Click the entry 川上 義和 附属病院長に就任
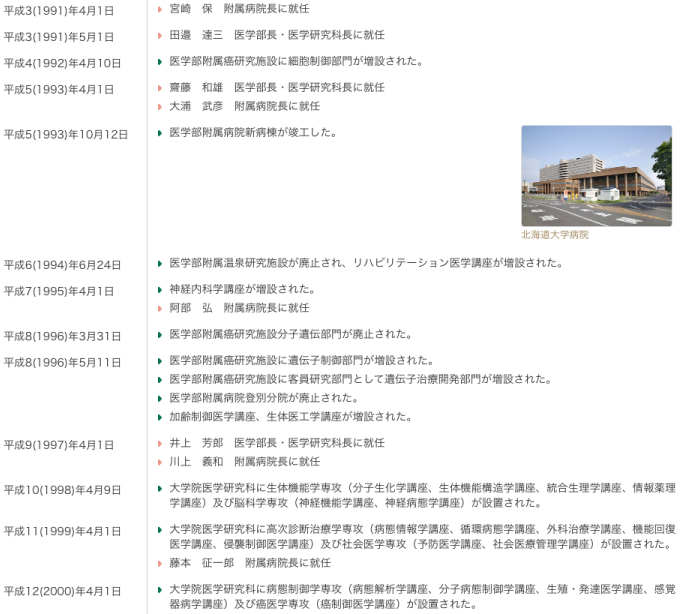This screenshot has width=681, height=614. click(x=245, y=462)
